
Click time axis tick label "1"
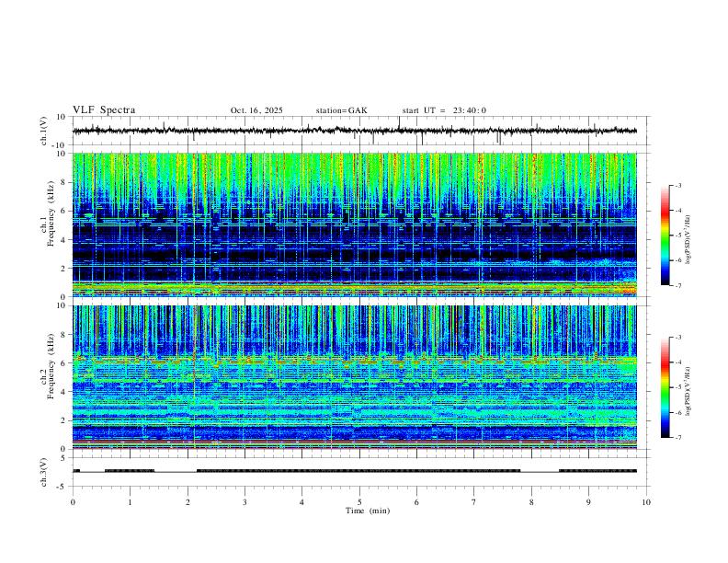tap(130, 502)
